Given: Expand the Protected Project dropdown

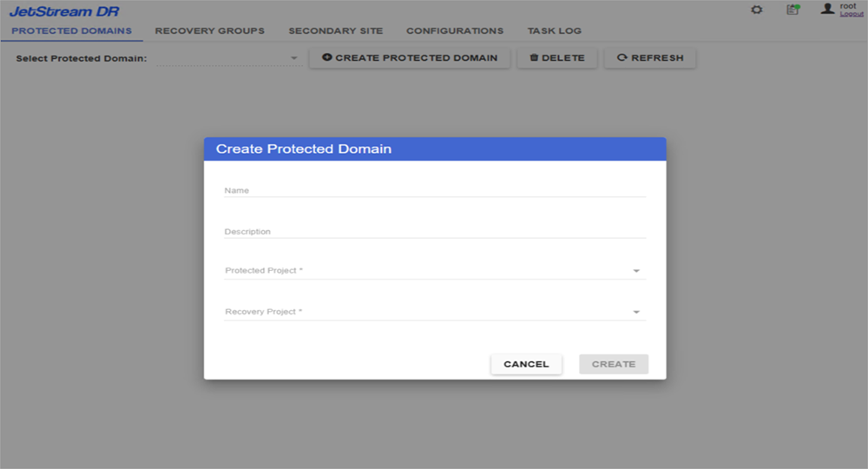Looking at the screenshot, I should pyautogui.click(x=434, y=271).
